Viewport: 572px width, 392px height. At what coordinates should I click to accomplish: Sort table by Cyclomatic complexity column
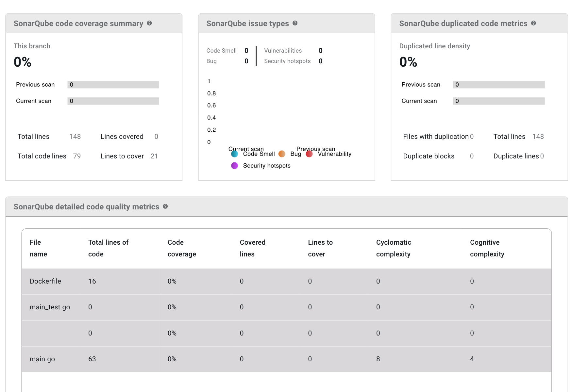[394, 248]
